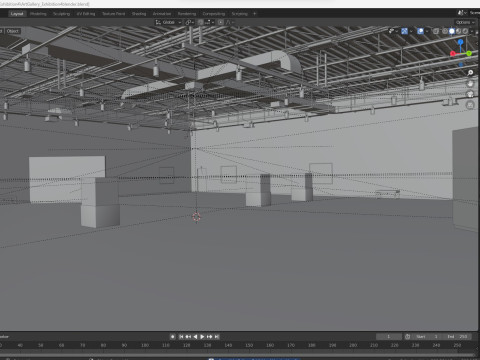Toggle X-ray mode in viewport header
This screenshot has height=360, width=480.
(x=436, y=31)
